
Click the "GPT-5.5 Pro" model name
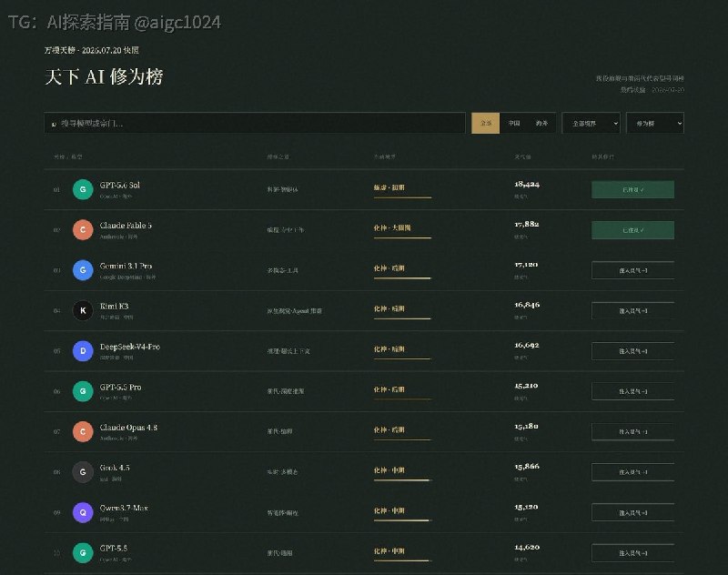(120, 387)
